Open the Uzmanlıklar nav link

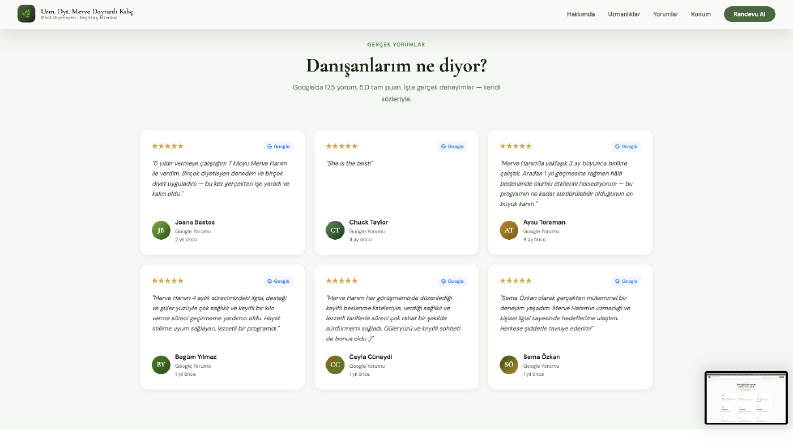[624, 14]
